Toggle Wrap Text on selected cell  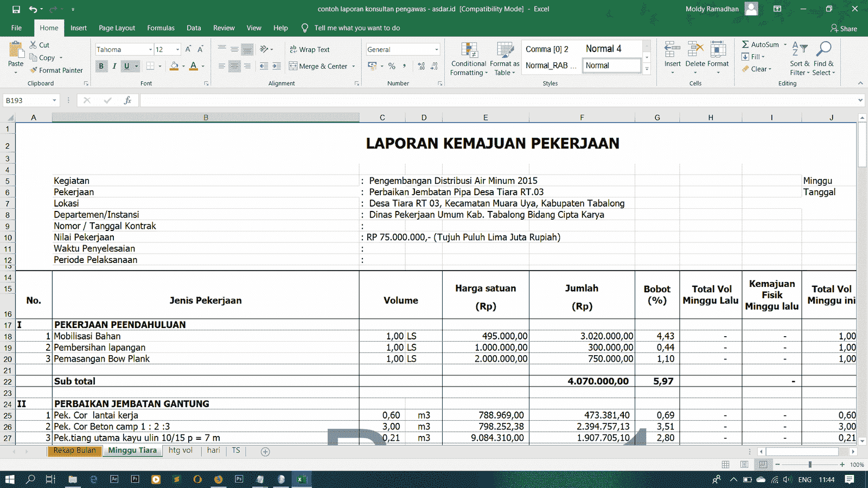pos(309,49)
